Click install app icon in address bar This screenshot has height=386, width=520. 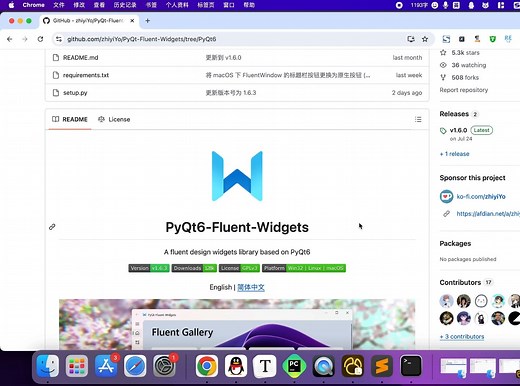411,39
